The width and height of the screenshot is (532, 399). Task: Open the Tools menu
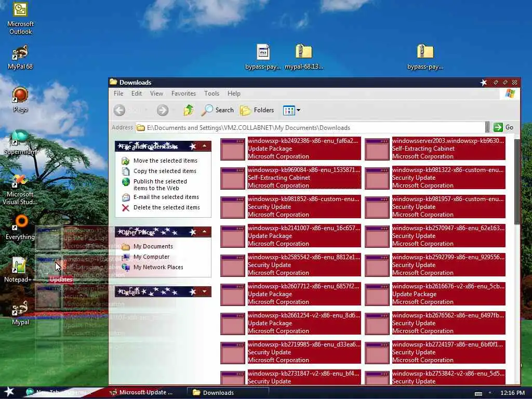[x=212, y=94]
